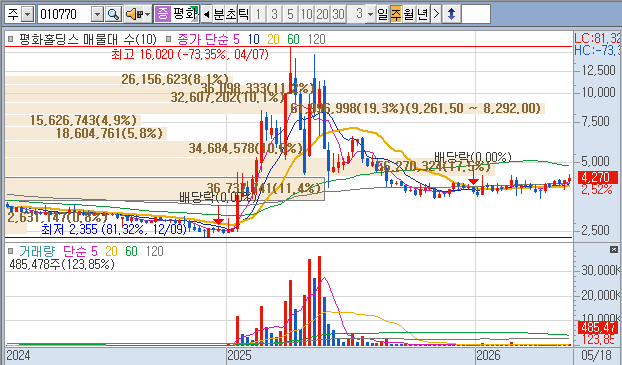The image size is (622, 365).
Task: Toggle the 평화홀딩스 price indicator square marker
Action: pyautogui.click(x=11, y=39)
